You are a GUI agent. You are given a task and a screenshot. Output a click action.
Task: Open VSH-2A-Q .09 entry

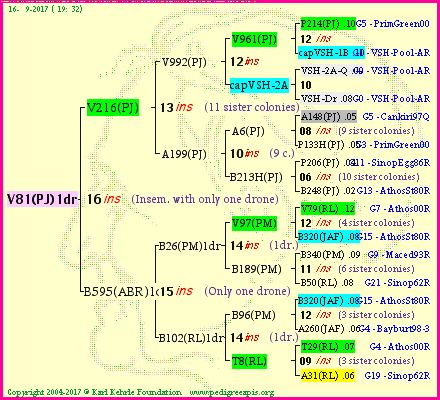point(332,71)
